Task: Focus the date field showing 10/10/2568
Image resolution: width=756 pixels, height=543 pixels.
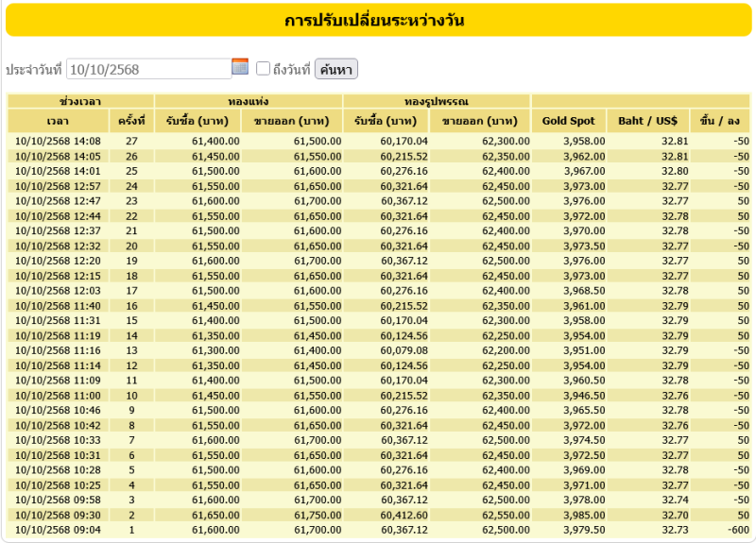Action: coord(148,69)
